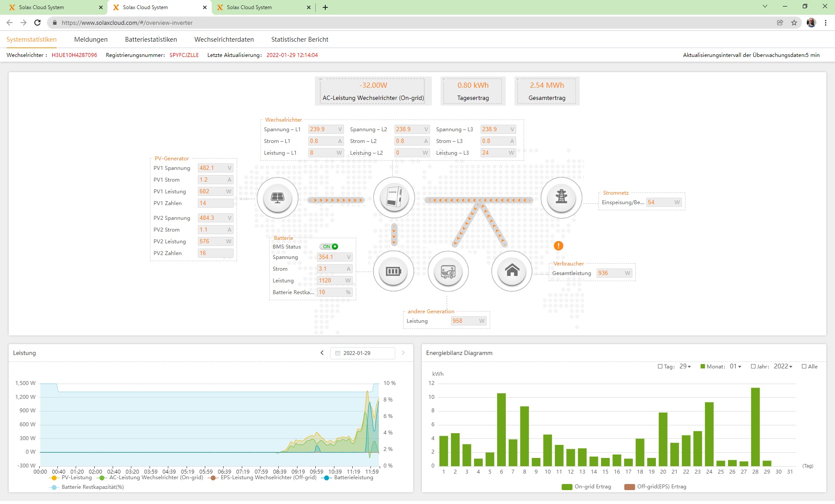This screenshot has width=835, height=504.
Task: Open the day 29 dropdown
Action: point(685,367)
